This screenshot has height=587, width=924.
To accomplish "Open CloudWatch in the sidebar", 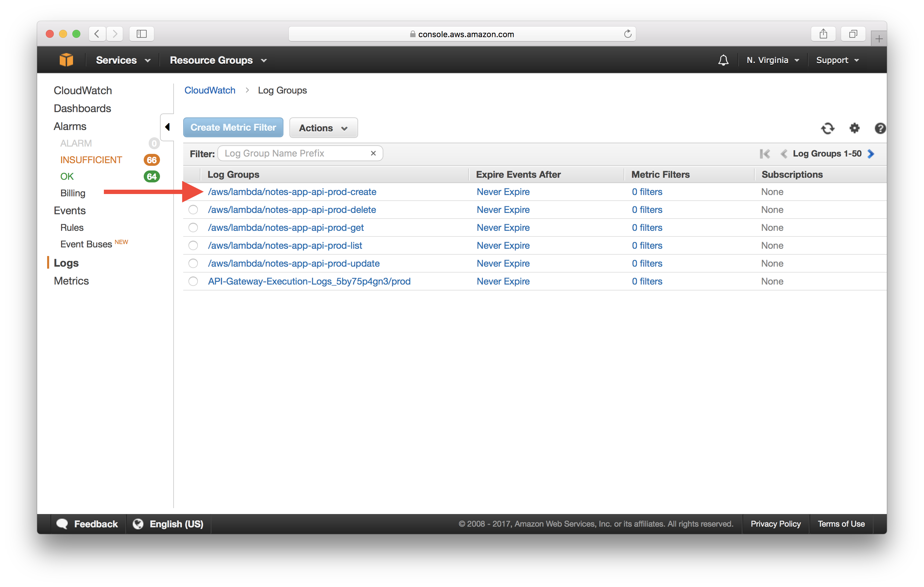I will pyautogui.click(x=83, y=91).
